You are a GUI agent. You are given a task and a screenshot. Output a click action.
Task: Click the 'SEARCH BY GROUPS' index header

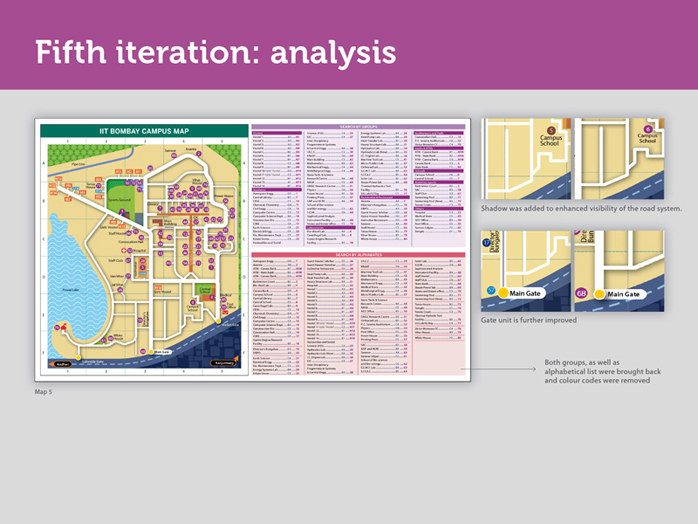click(x=358, y=127)
